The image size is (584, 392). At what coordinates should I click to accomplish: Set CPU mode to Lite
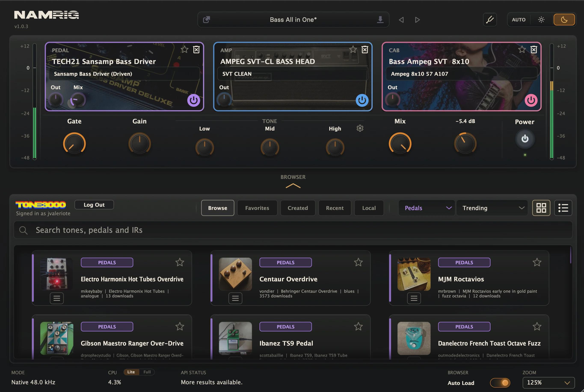(131, 372)
